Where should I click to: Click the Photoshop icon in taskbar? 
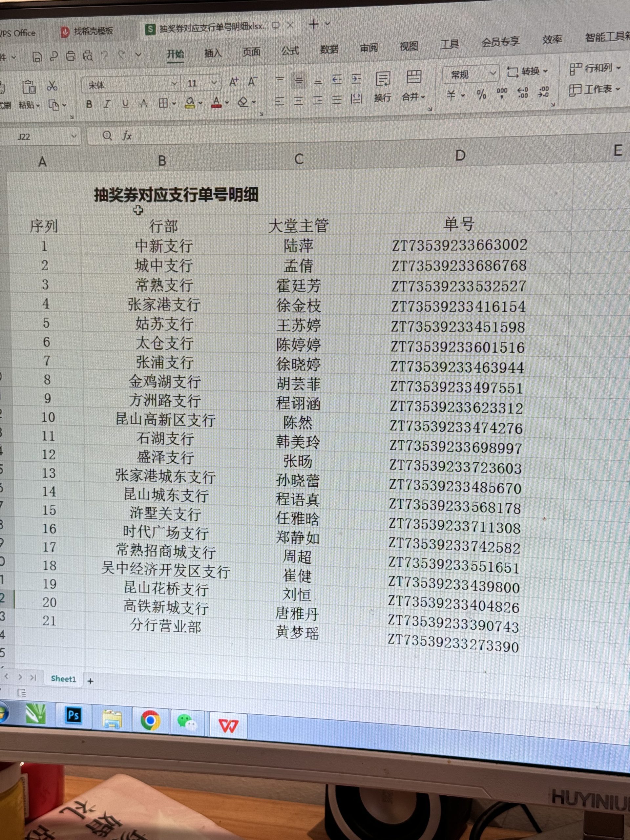73,715
